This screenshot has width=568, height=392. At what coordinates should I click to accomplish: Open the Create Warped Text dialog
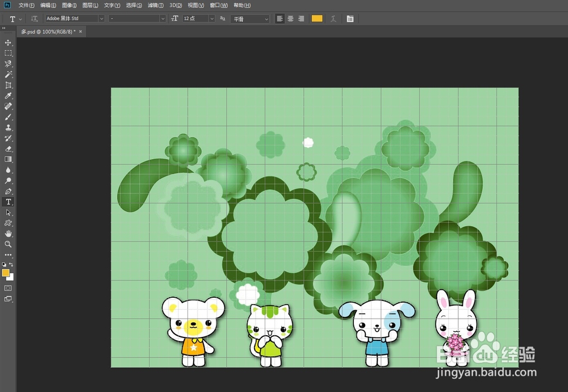[x=333, y=19]
